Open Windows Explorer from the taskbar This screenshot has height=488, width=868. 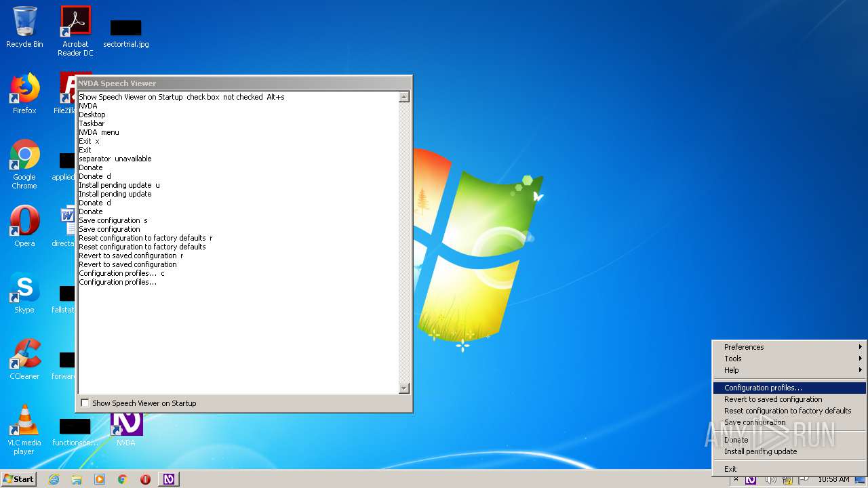[x=77, y=479]
